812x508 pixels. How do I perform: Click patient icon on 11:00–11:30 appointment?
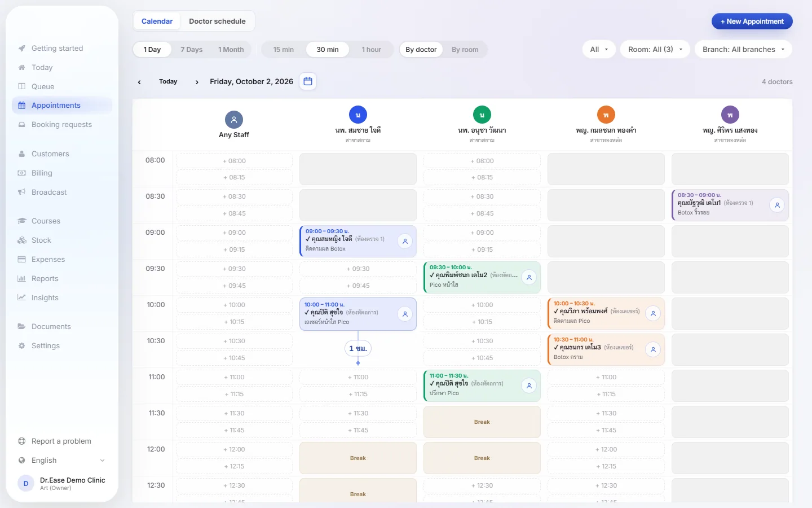(529, 386)
